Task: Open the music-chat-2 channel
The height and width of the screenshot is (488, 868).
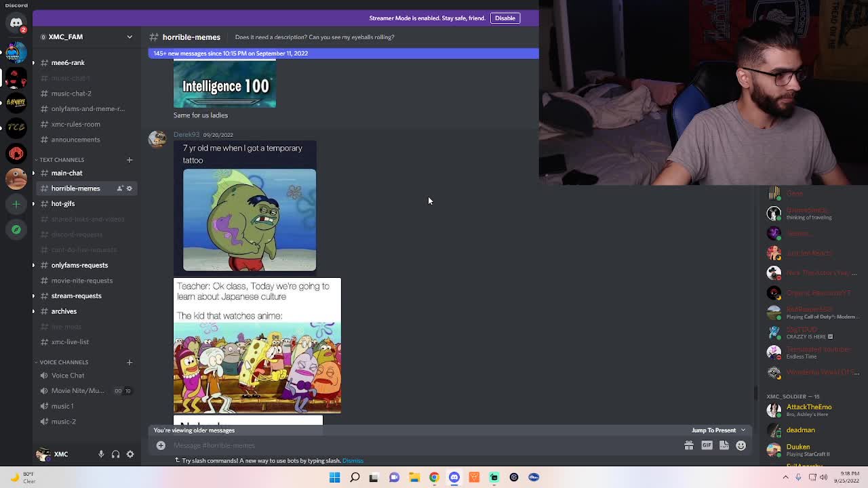Action: point(87,94)
